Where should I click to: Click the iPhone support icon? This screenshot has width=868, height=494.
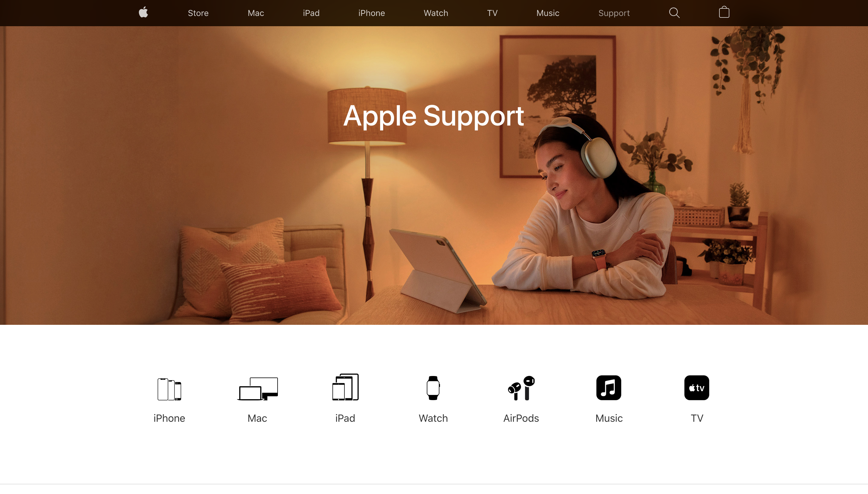(169, 387)
